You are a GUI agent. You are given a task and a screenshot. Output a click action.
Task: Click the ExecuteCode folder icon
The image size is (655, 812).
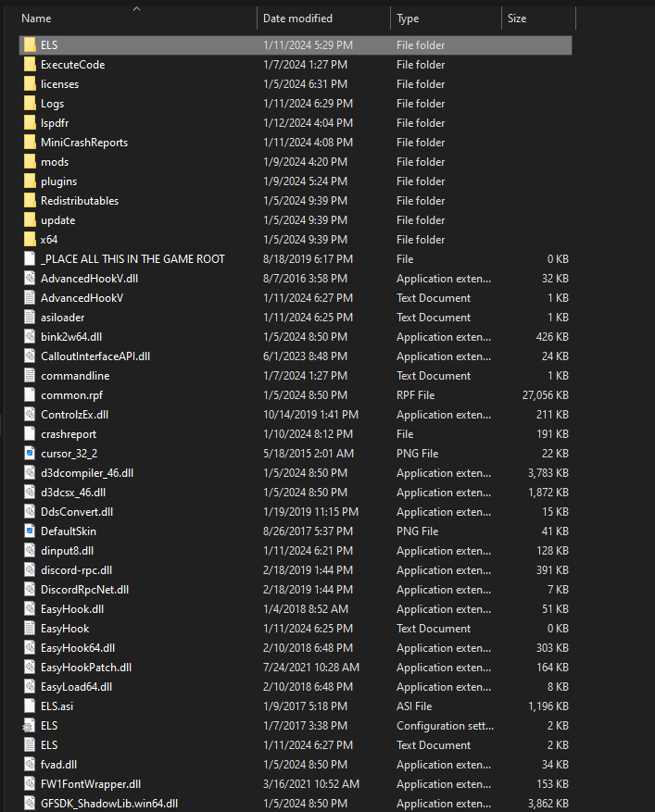click(30, 65)
